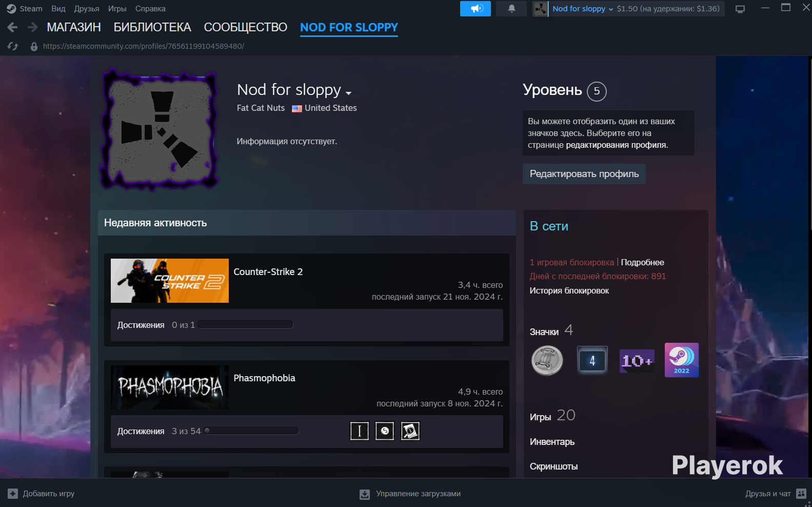Open the Steam menu
This screenshot has height=507, width=812.
click(x=31, y=9)
